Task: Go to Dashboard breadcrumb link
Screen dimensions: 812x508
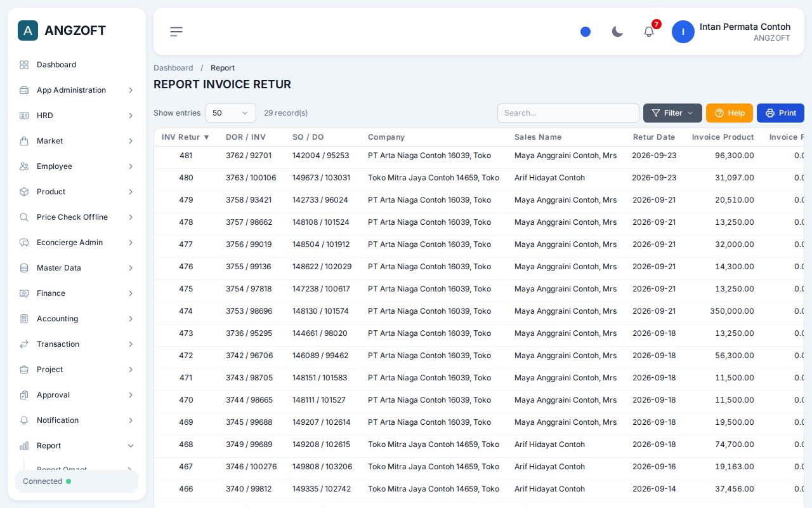Action: pyautogui.click(x=173, y=68)
